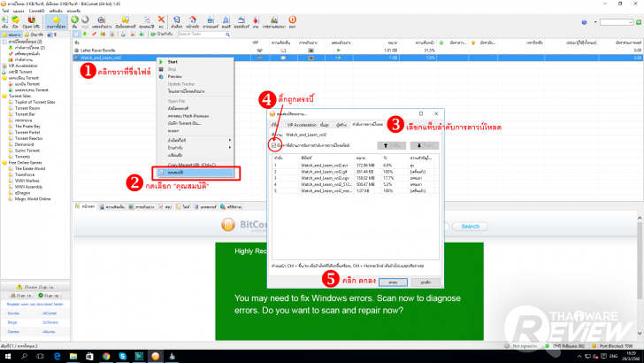Open the top-right combo box dropdown
The height and width of the screenshot is (363, 644).
pos(630,22)
